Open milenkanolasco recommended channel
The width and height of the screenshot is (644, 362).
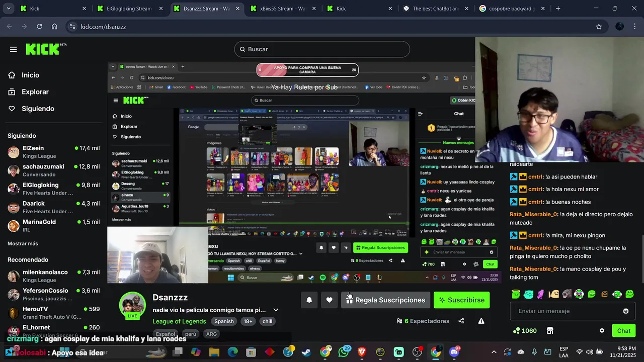coord(53,276)
